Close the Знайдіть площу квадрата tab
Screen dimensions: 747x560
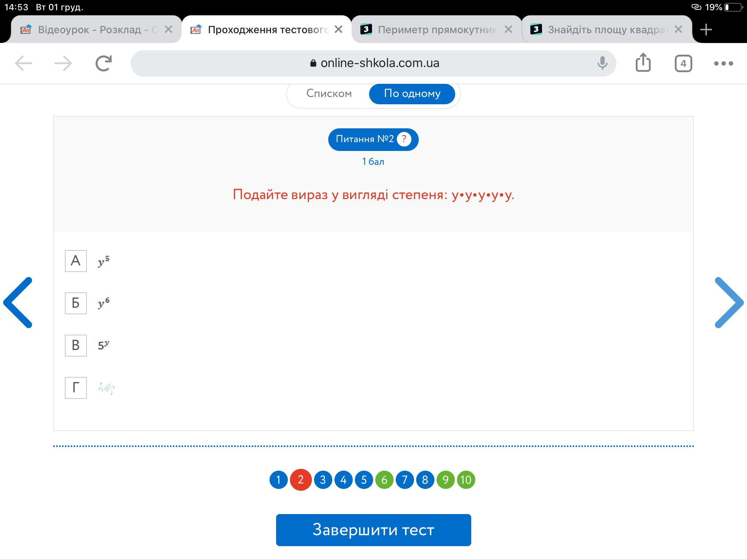tap(678, 30)
